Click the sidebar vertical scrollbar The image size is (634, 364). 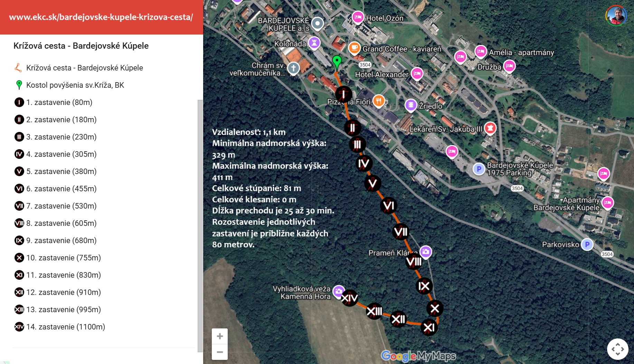pos(200,224)
